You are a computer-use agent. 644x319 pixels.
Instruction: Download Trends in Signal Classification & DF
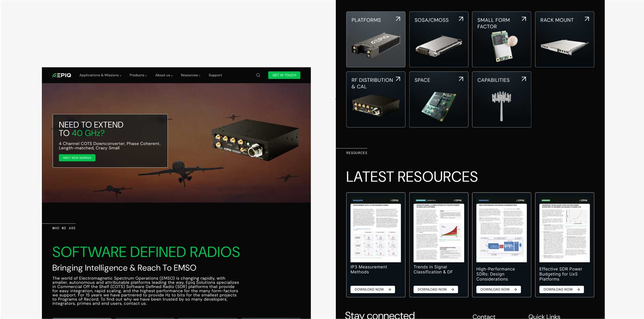pyautogui.click(x=436, y=290)
